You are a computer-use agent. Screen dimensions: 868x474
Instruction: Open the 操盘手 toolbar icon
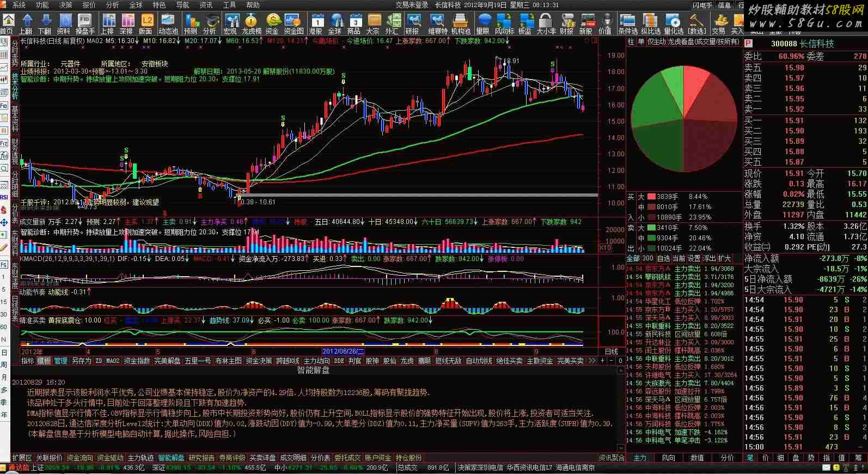click(x=85, y=24)
